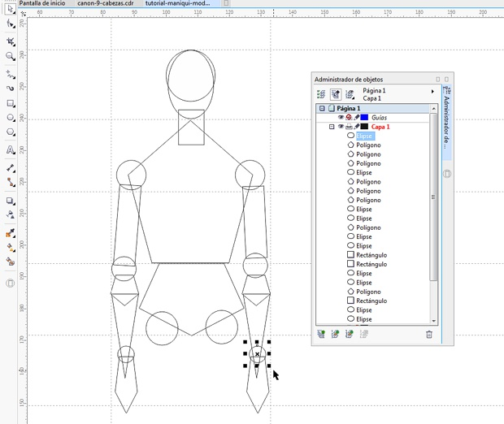Toggle printable icon of Capa 1 layer
The height and width of the screenshot is (424, 504).
tap(349, 127)
